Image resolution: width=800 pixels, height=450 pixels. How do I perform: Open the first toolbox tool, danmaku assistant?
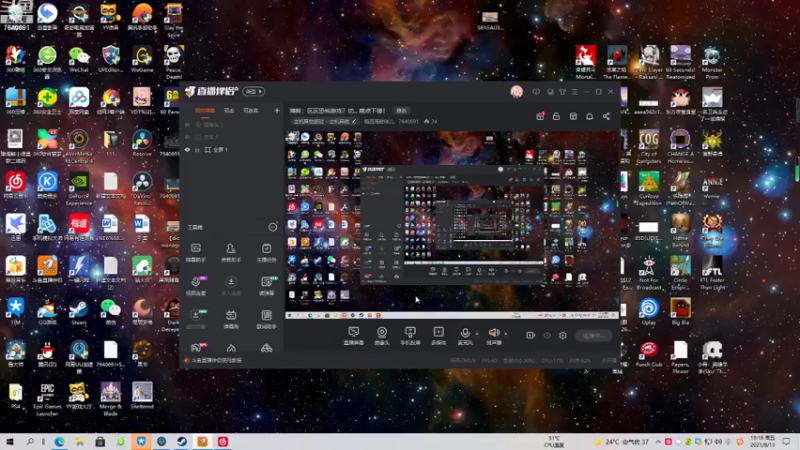tap(195, 253)
